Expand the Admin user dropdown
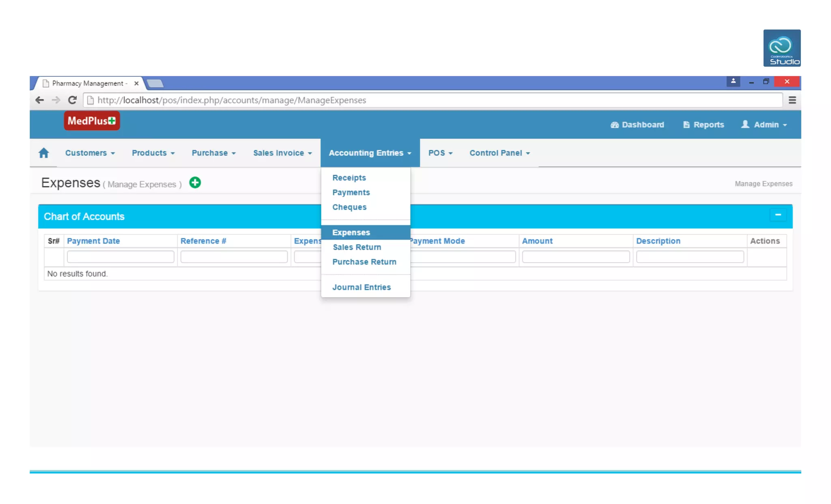The width and height of the screenshot is (831, 504). tap(764, 125)
